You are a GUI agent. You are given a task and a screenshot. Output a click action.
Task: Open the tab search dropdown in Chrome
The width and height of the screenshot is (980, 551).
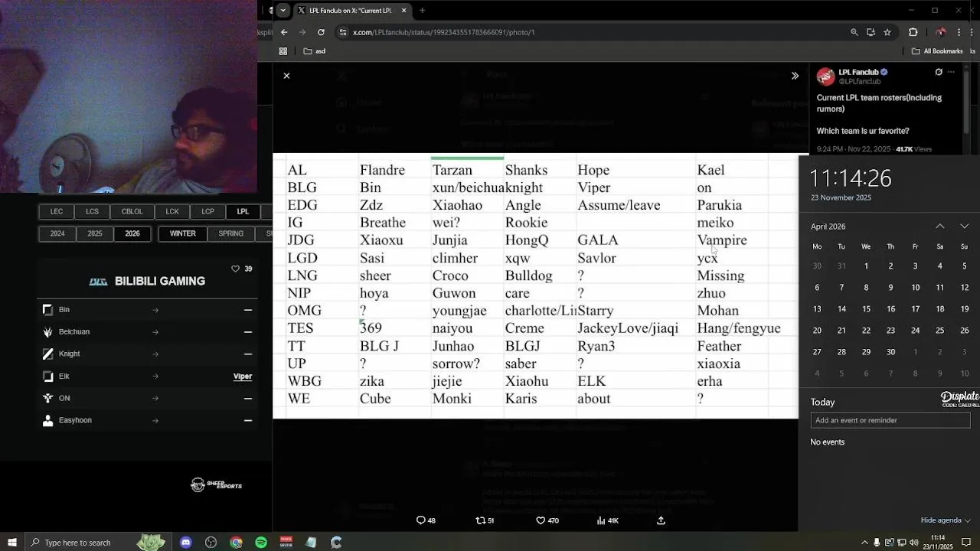tap(283, 10)
